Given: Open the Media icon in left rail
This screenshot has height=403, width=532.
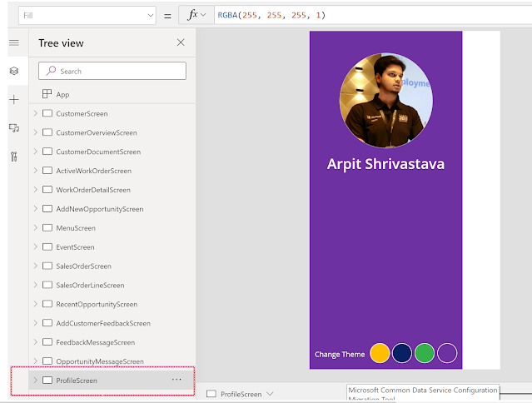Looking at the screenshot, I should (14, 128).
